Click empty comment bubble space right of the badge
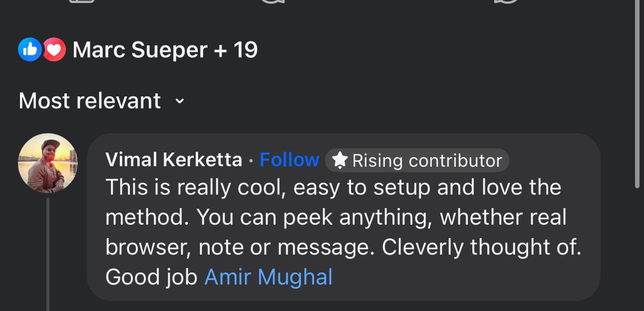This screenshot has width=644, height=311. click(x=553, y=160)
